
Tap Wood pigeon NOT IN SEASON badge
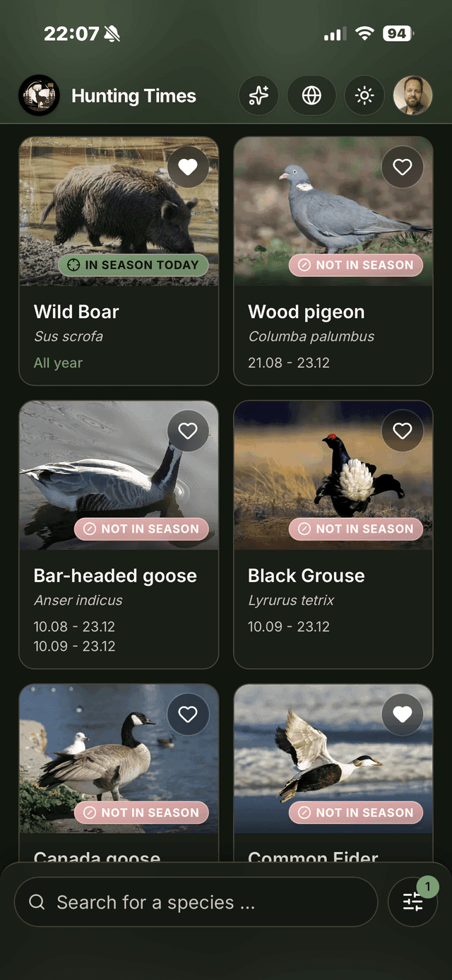(x=356, y=265)
